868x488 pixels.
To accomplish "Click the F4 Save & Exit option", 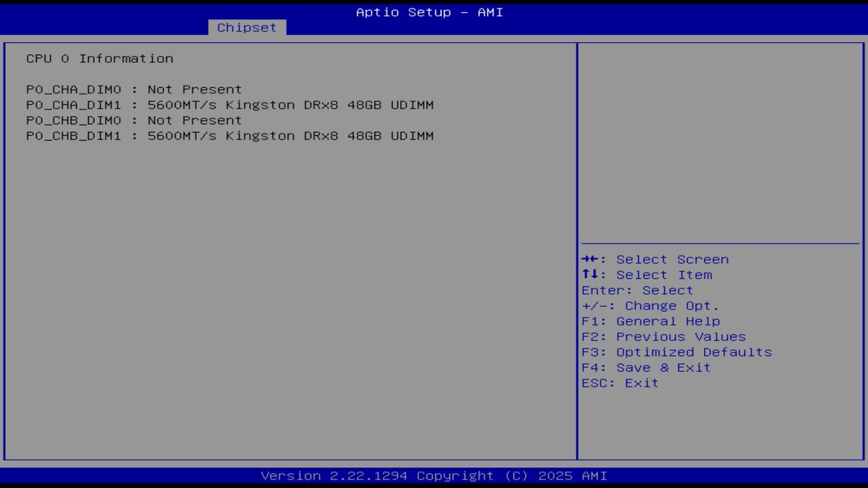I will pos(645,367).
